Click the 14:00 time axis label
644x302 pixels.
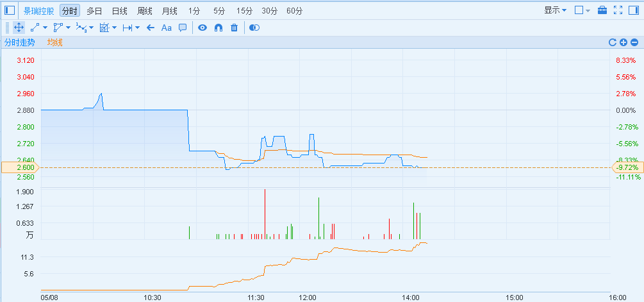[411, 298]
